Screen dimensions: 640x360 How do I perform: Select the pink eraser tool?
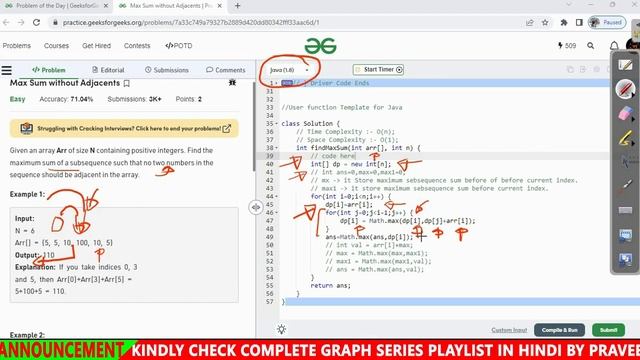[x=624, y=113]
